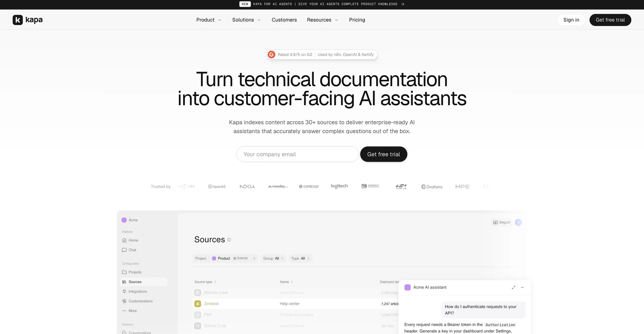The image size is (644, 334).
Task: Open the Product dropdown menu
Action: [209, 20]
